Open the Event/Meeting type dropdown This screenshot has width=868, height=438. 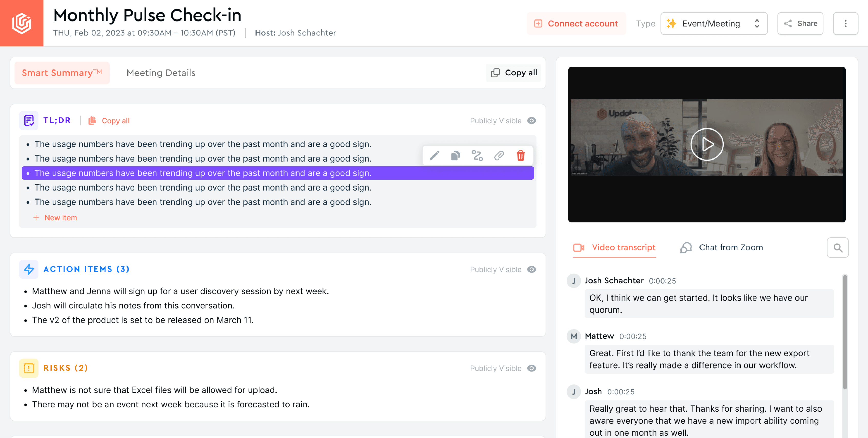(714, 24)
